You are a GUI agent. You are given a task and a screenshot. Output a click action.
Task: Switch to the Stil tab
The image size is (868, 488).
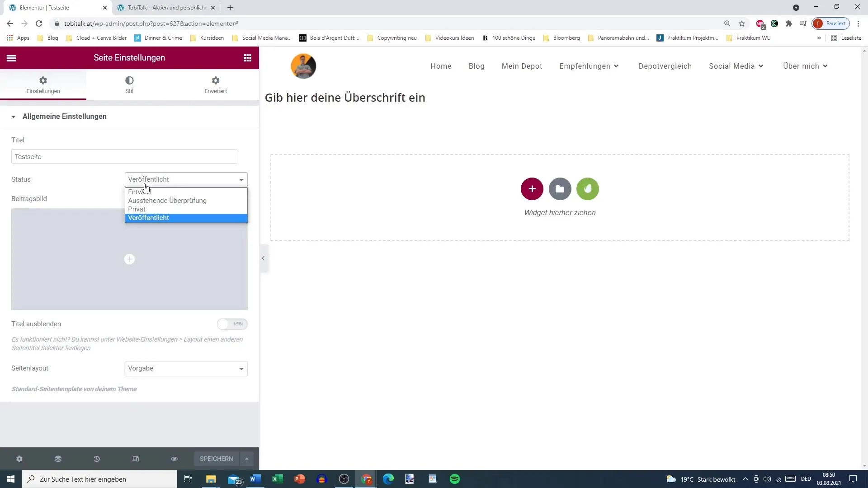(x=129, y=84)
